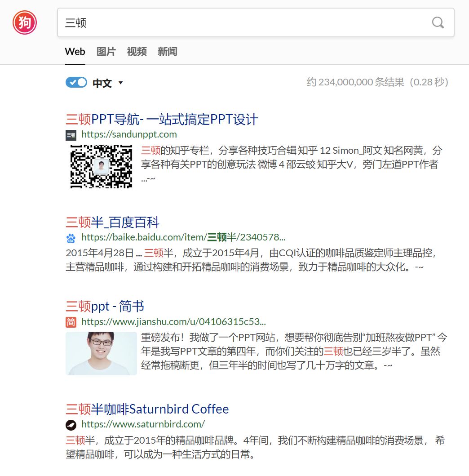Click the man with glasses photo thumbnail

coord(102,353)
